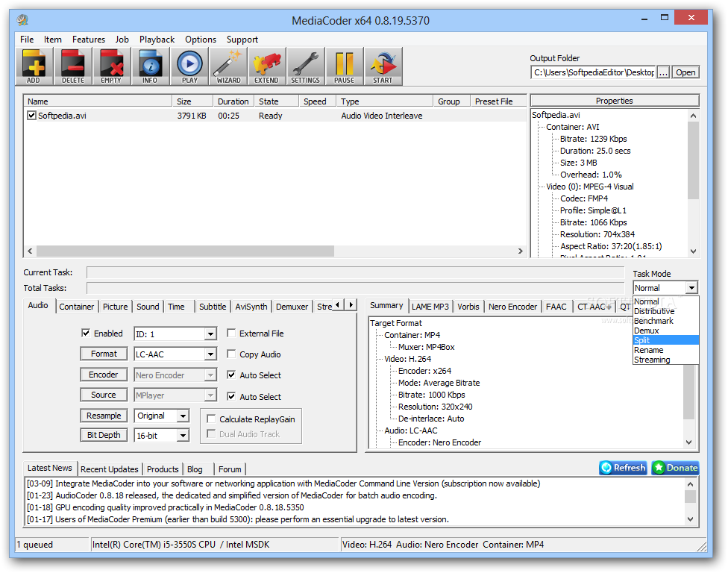This screenshot has width=728, height=573.
Task: Click the EMPTY list icon
Action: (111, 66)
